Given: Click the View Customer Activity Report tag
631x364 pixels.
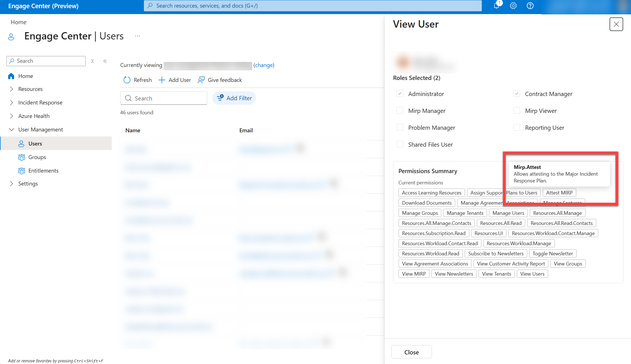Looking at the screenshot, I should 511,263.
